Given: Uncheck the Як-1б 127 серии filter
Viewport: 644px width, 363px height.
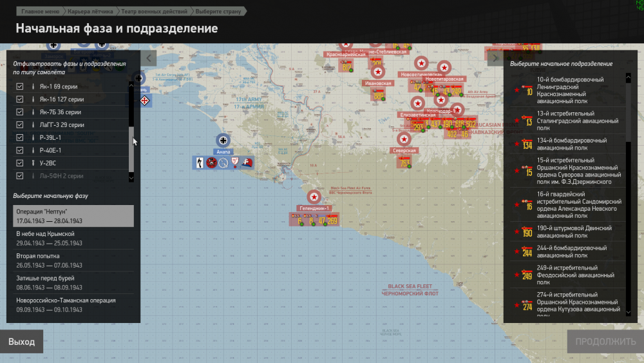Looking at the screenshot, I should (20, 99).
